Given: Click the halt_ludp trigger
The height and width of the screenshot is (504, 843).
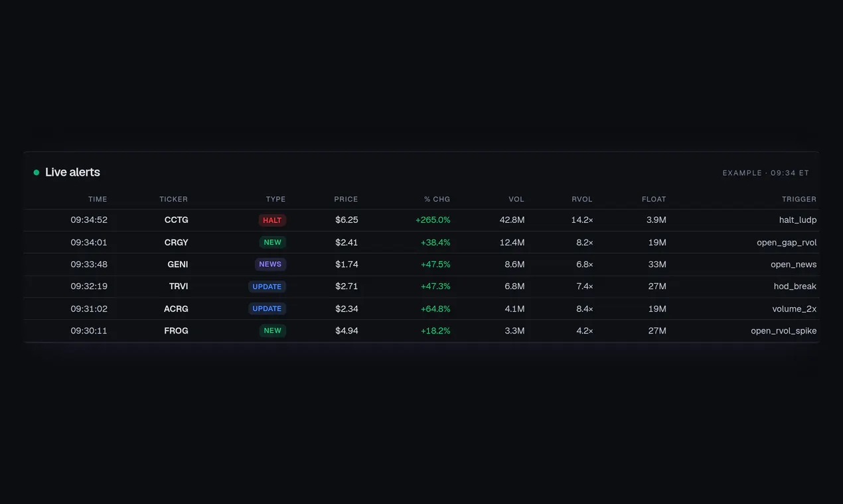Looking at the screenshot, I should coord(798,220).
